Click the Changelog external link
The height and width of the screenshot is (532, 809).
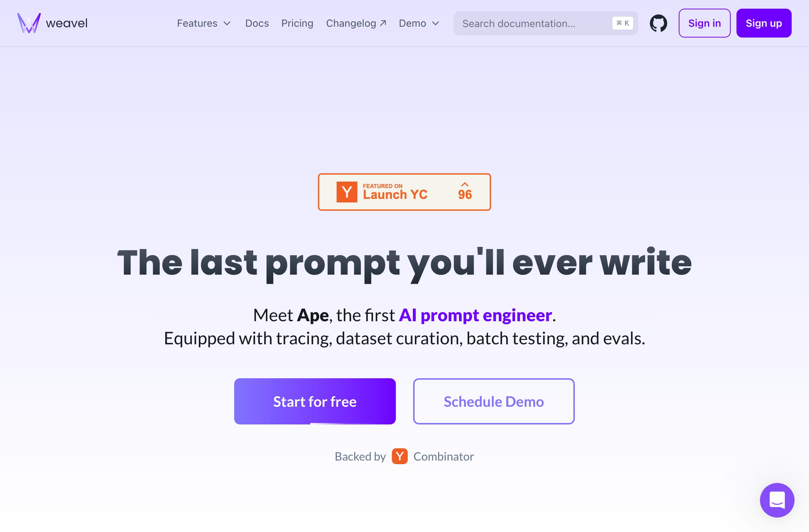click(356, 23)
